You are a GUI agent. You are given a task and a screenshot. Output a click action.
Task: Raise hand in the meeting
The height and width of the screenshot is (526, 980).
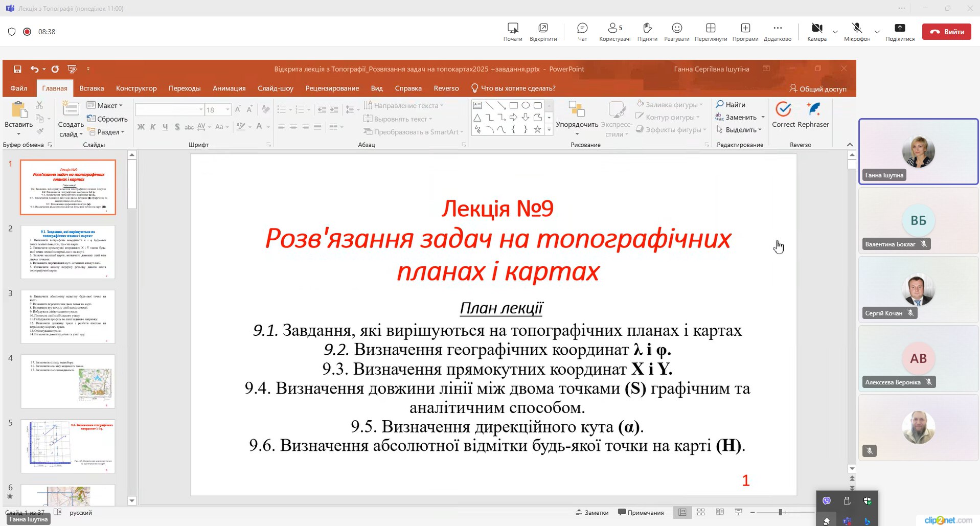(647, 31)
